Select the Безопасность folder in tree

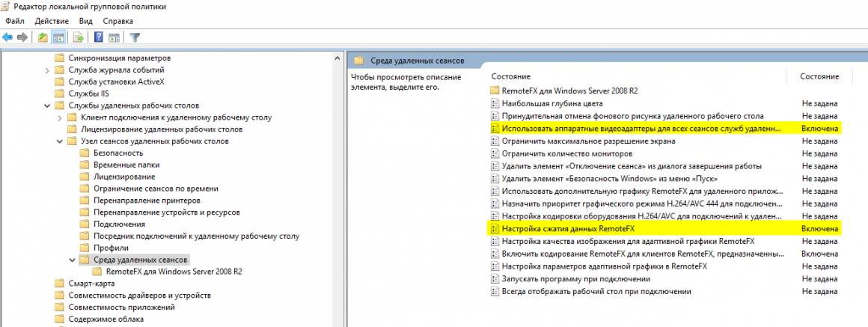coord(118,153)
